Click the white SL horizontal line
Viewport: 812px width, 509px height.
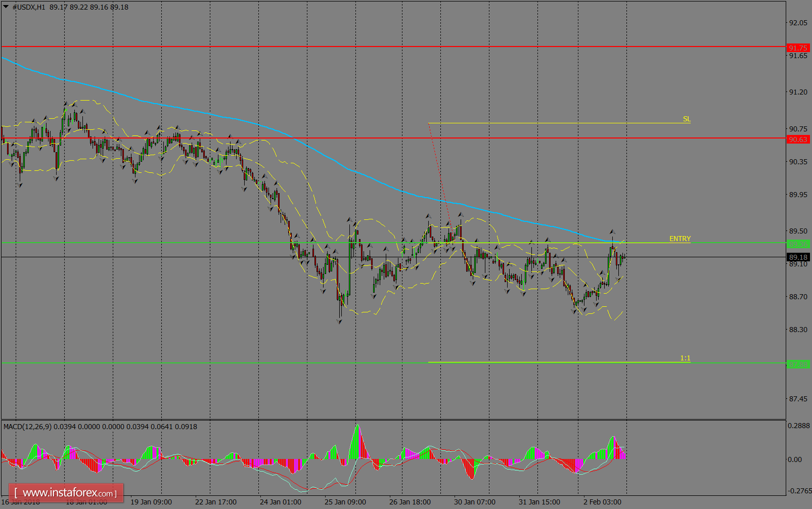pyautogui.click(x=556, y=122)
